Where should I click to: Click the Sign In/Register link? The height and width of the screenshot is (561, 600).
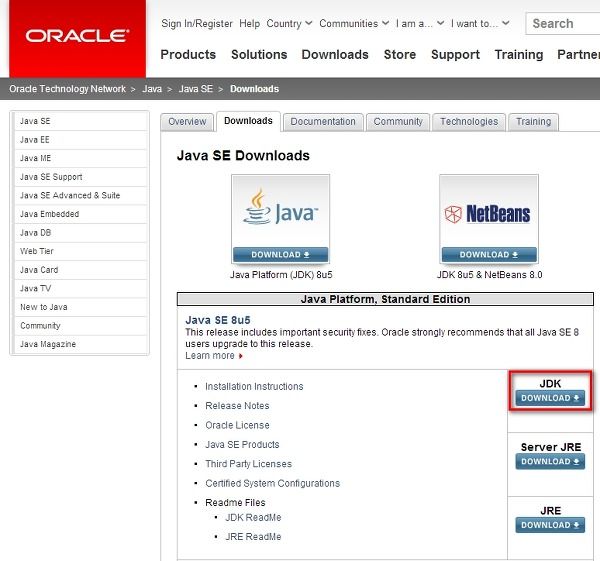tap(197, 23)
